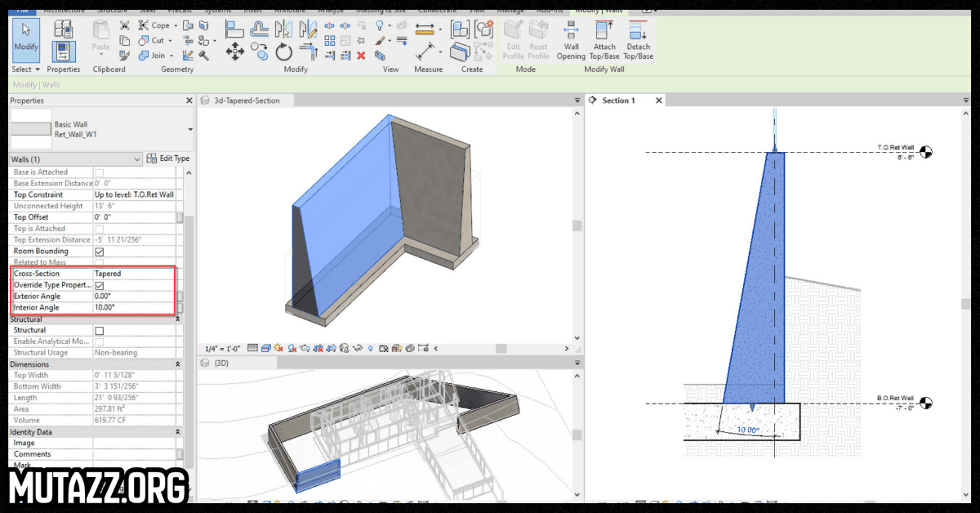
Task: Activate the Rotate tool
Action: coord(284,52)
